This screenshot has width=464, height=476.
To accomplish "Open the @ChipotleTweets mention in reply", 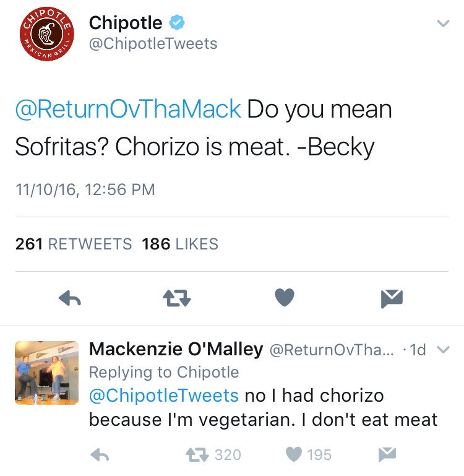I will click(163, 395).
